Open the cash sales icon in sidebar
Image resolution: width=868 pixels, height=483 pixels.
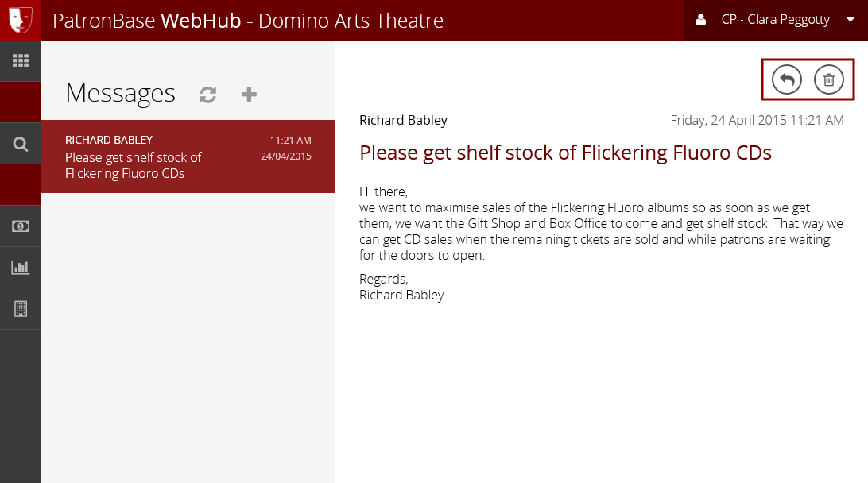pos(21,226)
